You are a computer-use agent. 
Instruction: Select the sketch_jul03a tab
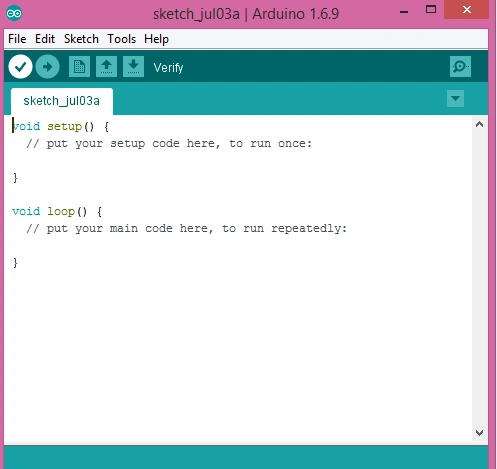click(62, 101)
